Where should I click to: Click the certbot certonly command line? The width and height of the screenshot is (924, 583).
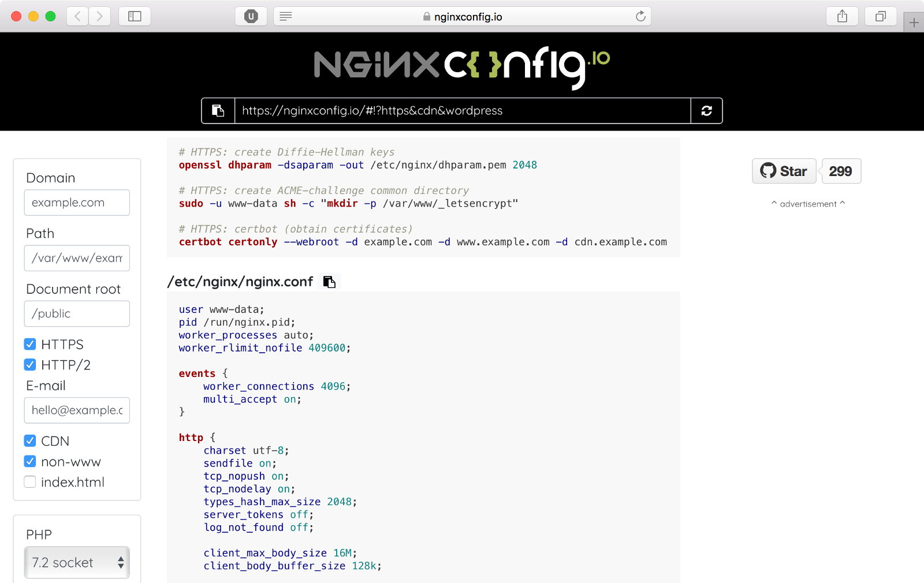pos(423,242)
